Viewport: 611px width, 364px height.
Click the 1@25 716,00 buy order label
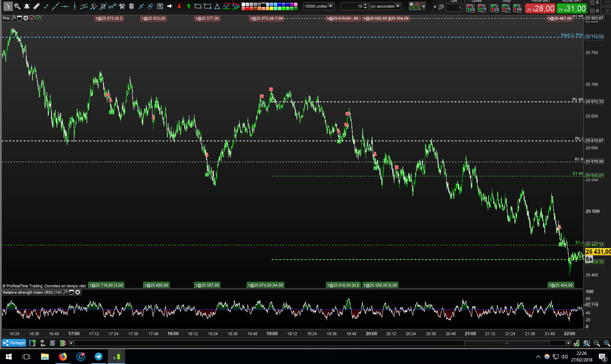point(102,285)
